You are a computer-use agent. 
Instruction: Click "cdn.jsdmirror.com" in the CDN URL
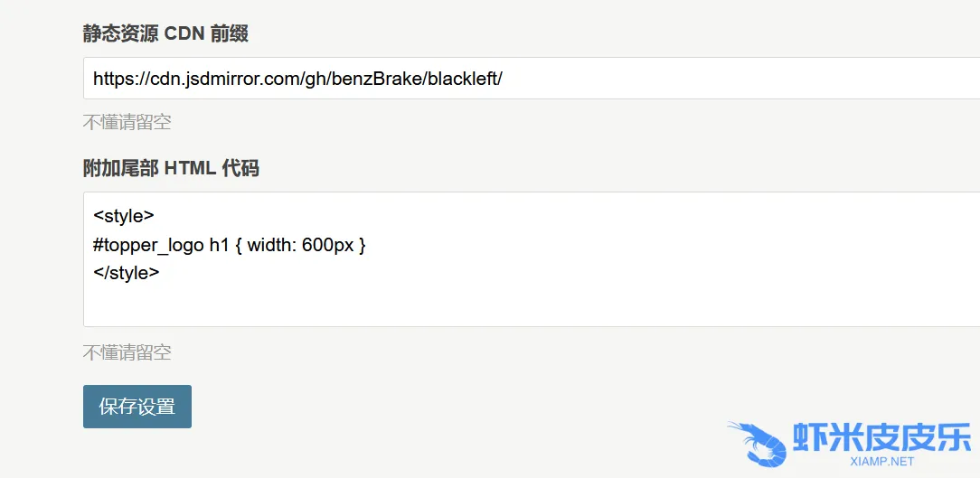[219, 79]
